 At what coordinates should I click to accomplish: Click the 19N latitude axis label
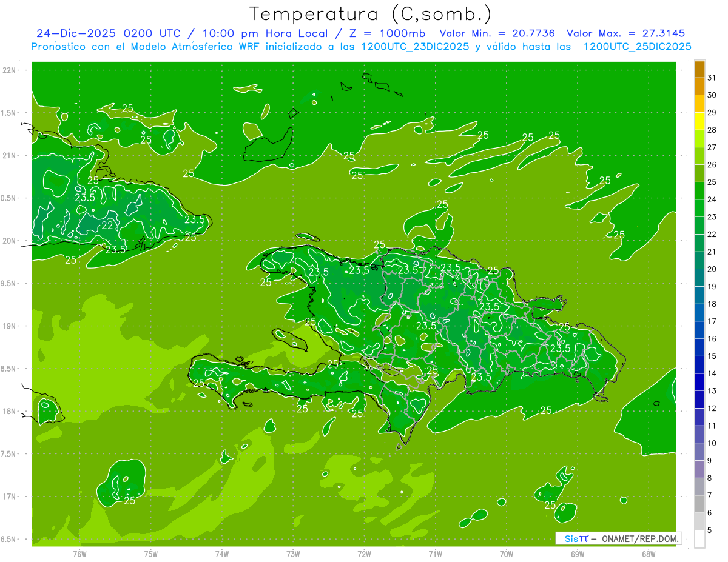click(x=9, y=326)
